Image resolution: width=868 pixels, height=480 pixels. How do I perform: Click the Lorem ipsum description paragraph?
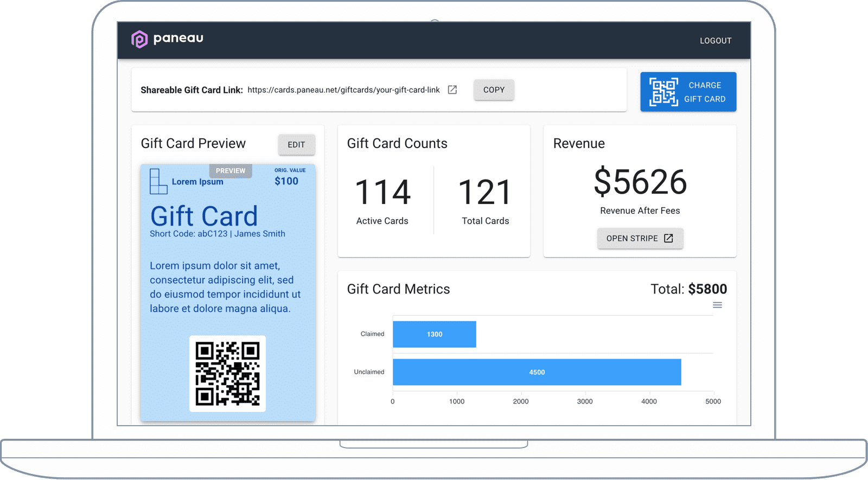click(225, 287)
